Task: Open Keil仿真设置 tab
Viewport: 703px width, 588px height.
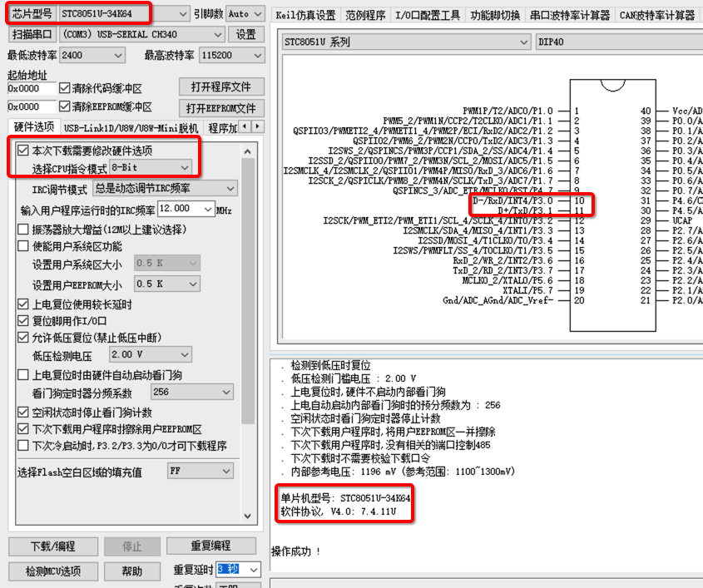Action: click(305, 15)
